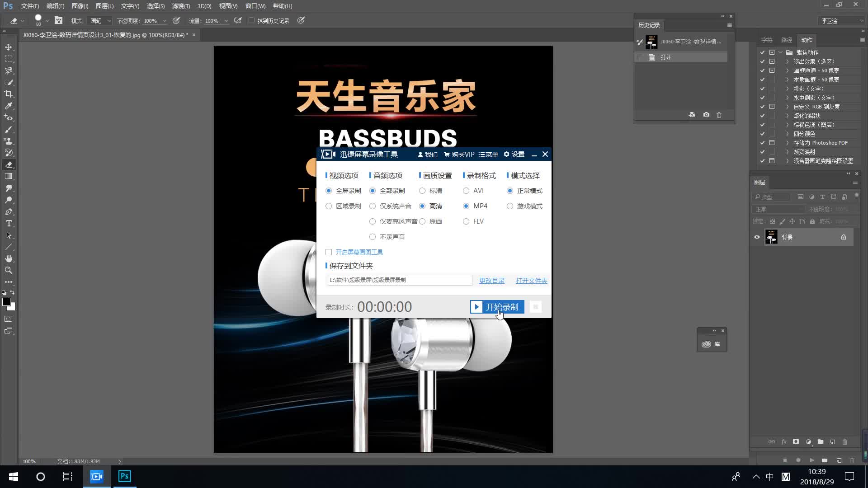Screen dimensions: 868x488
Task: Select the Rectangular Marquee tool
Action: 9,59
